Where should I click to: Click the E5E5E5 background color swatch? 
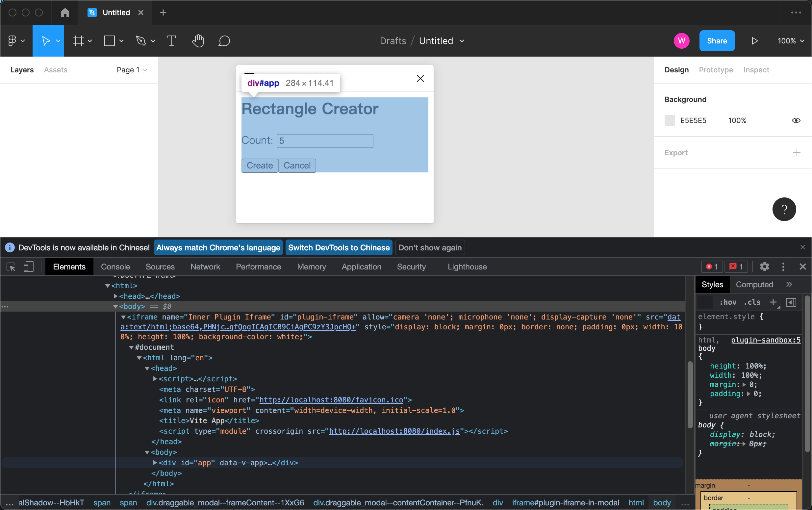point(670,120)
